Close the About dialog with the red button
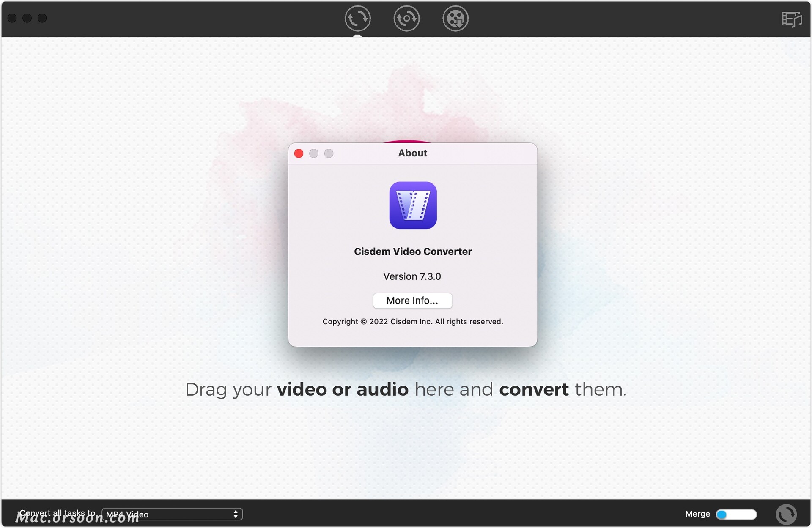The image size is (812, 528). 299,153
